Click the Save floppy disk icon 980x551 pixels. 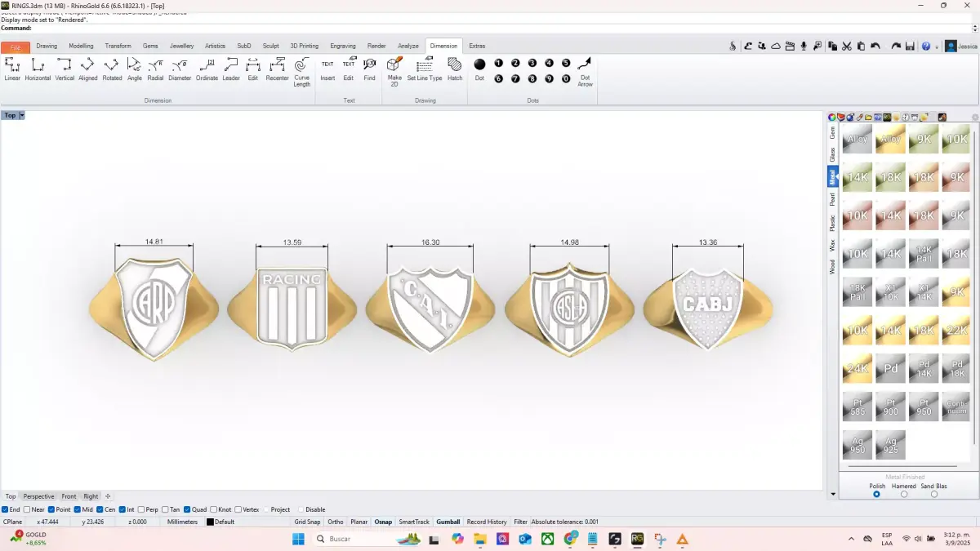pyautogui.click(x=910, y=47)
